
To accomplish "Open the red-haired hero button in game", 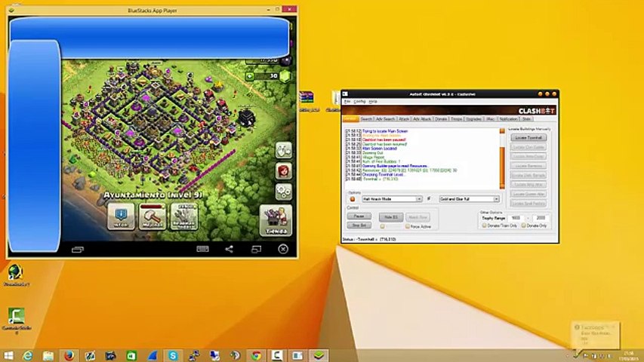I will 283,170.
